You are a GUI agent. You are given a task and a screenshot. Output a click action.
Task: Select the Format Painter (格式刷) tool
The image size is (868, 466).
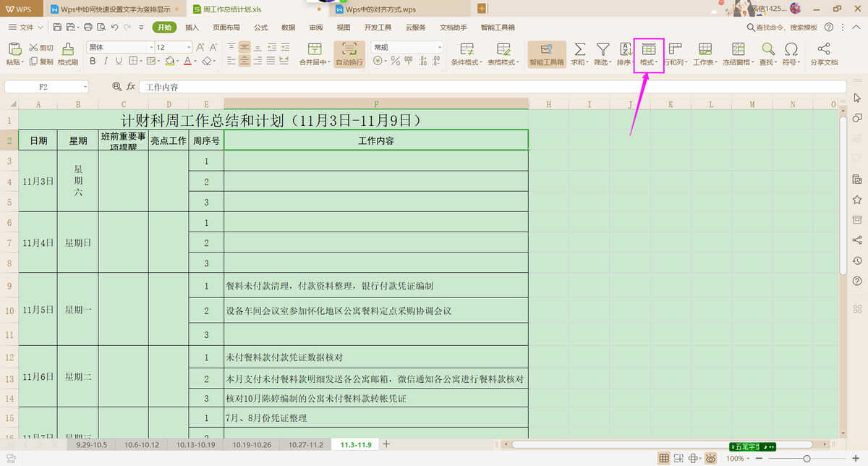coord(68,54)
